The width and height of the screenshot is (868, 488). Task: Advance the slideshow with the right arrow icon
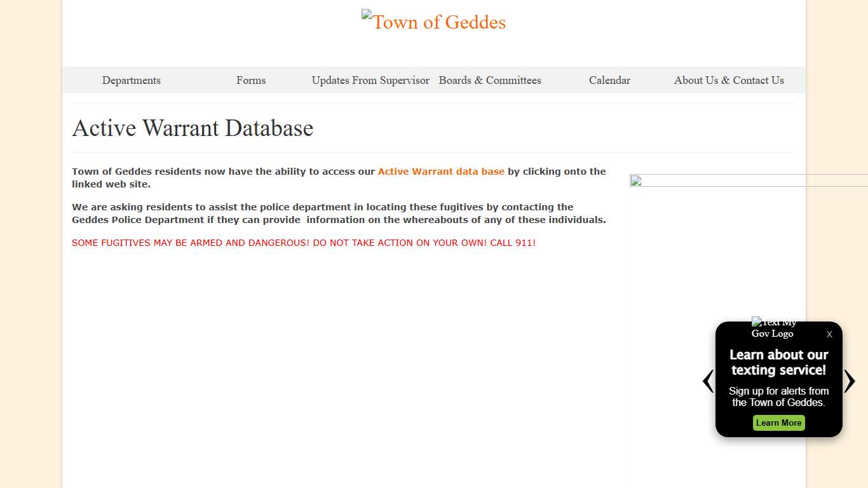850,381
